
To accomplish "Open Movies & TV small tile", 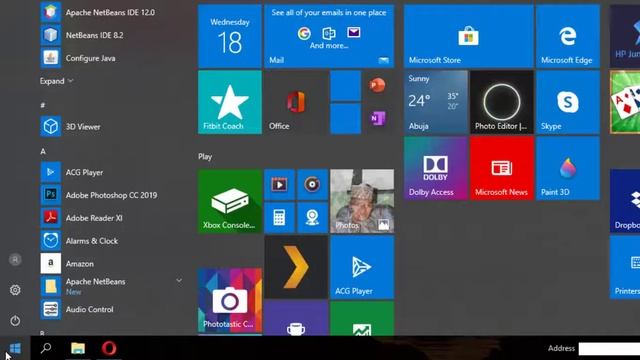I will [x=279, y=185].
